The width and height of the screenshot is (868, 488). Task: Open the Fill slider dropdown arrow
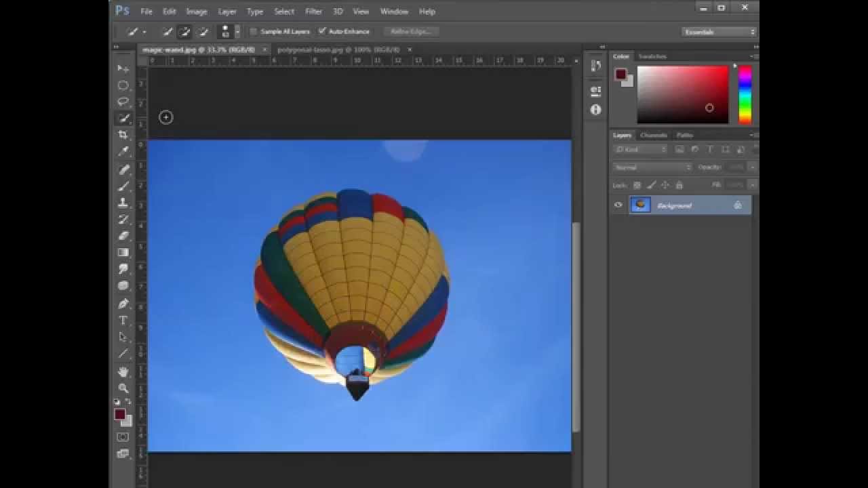coord(752,185)
